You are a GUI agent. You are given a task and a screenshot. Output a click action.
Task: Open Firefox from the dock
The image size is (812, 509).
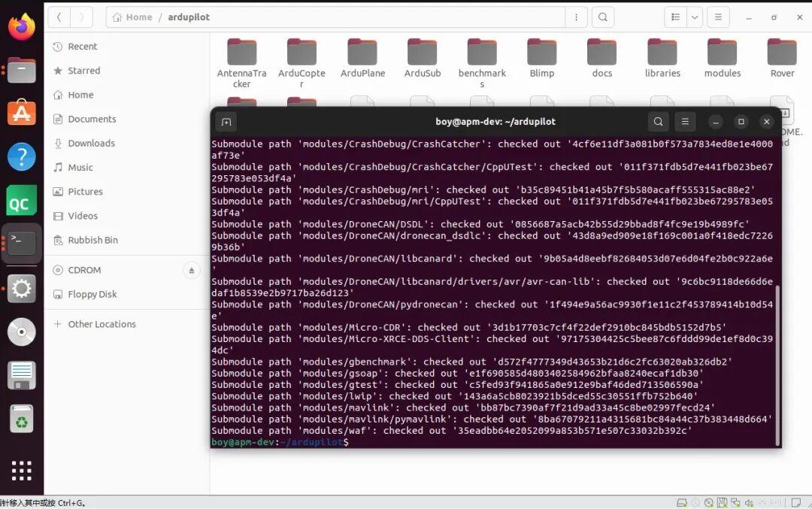[21, 26]
